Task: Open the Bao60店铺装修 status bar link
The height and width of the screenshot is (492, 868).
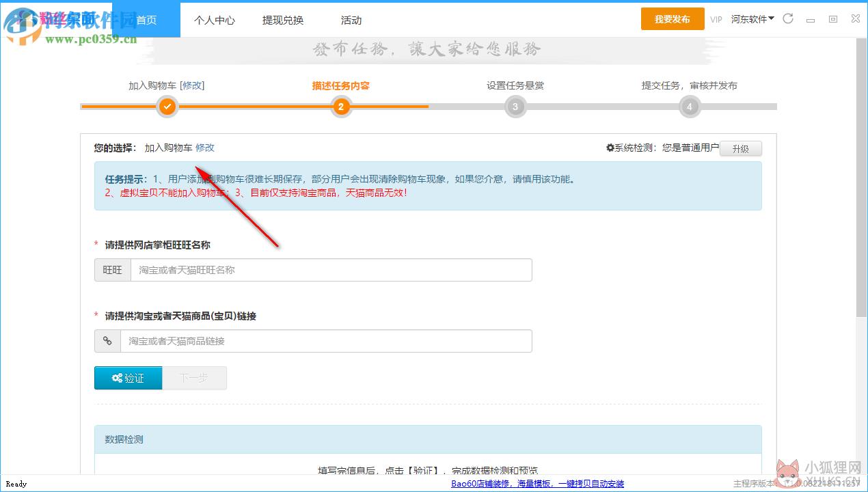Action: point(537,484)
